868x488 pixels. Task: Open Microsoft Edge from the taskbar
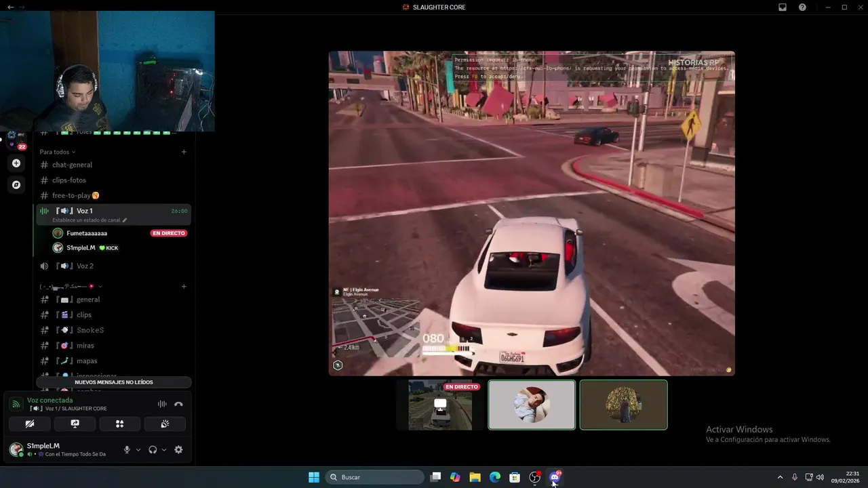(495, 477)
